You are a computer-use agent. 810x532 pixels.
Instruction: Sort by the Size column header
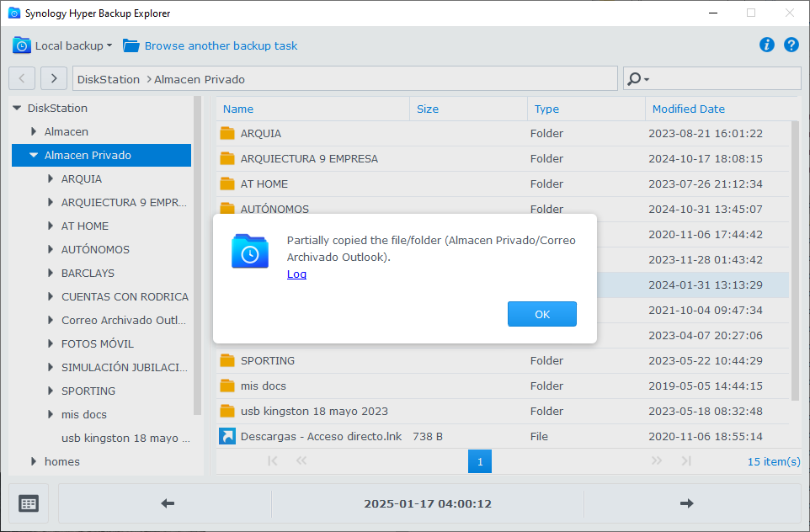pos(468,109)
